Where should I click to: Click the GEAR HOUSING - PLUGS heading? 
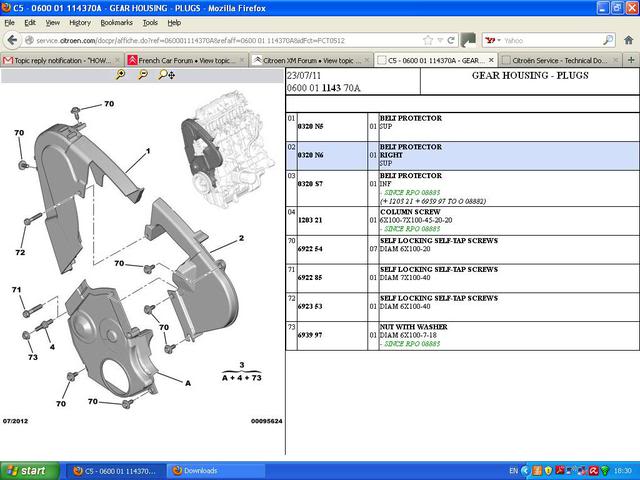pyautogui.click(x=530, y=76)
